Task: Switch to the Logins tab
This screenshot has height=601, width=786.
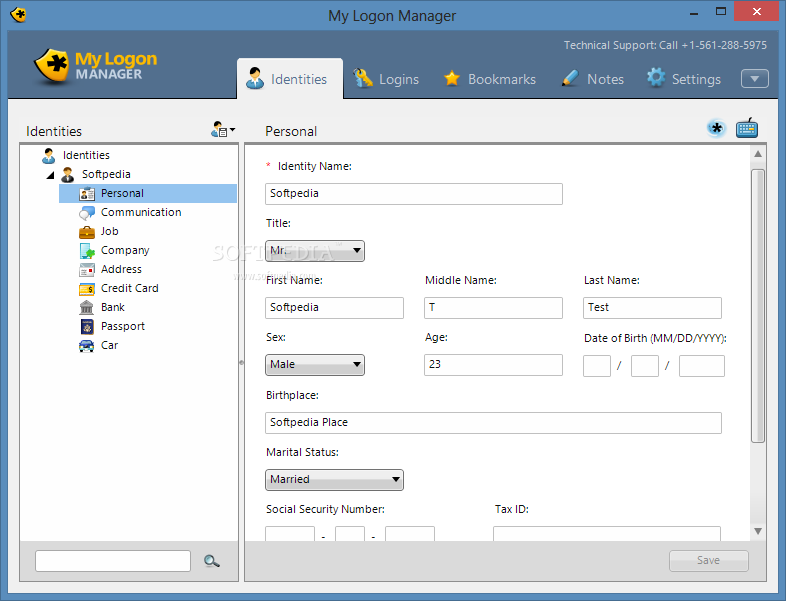Action: pyautogui.click(x=386, y=79)
